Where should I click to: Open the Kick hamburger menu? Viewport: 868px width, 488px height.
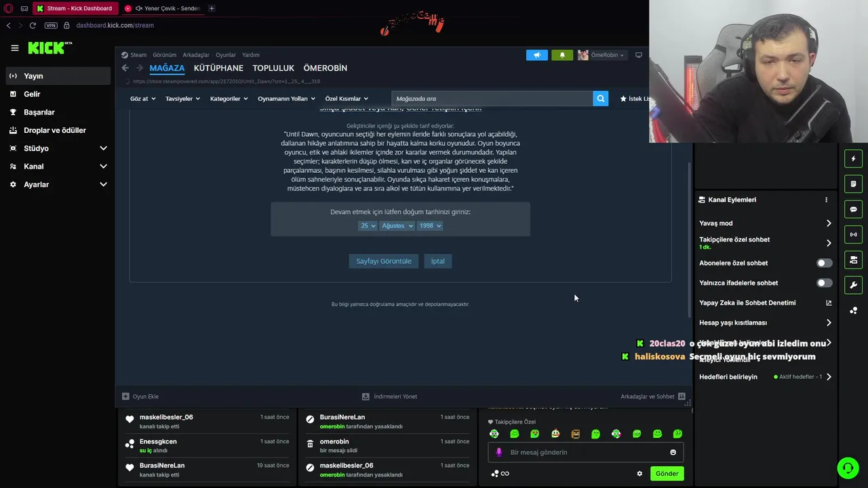point(14,48)
